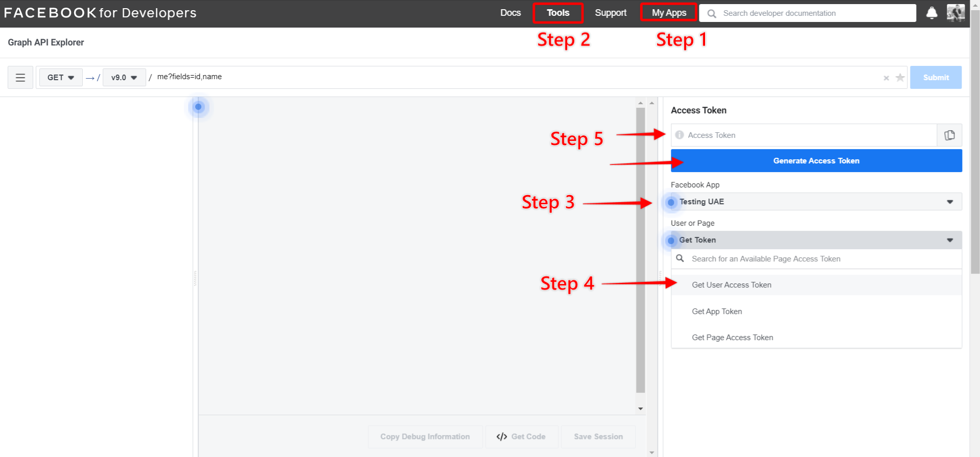This screenshot has width=980, height=457.
Task: Open the v9.0 version dropdown
Action: coord(124,78)
